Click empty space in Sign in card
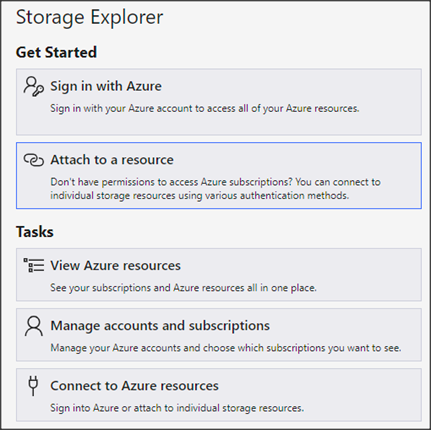The image size is (431, 430). click(219, 125)
